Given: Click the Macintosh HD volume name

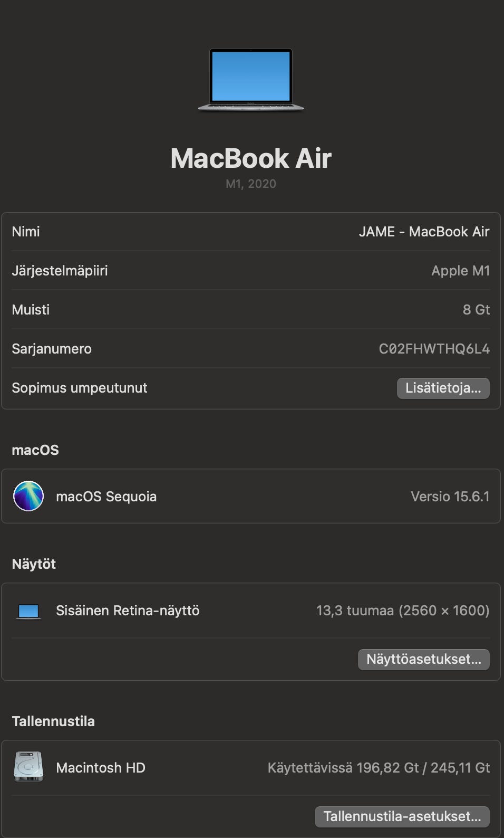Looking at the screenshot, I should (x=100, y=768).
